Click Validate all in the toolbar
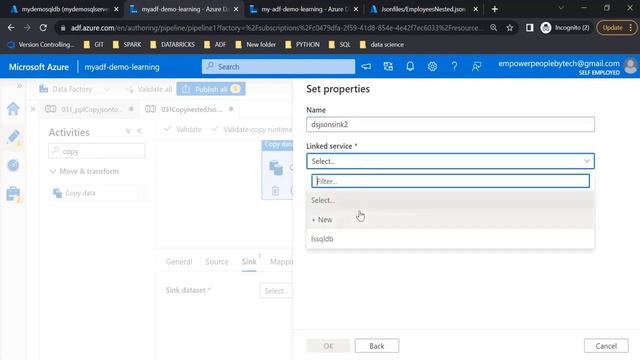This screenshot has width=640, height=360. pyautogui.click(x=149, y=89)
